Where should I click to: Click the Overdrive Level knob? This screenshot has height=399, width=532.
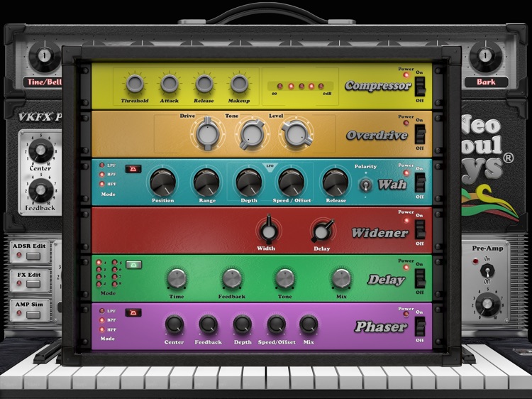coord(297,134)
